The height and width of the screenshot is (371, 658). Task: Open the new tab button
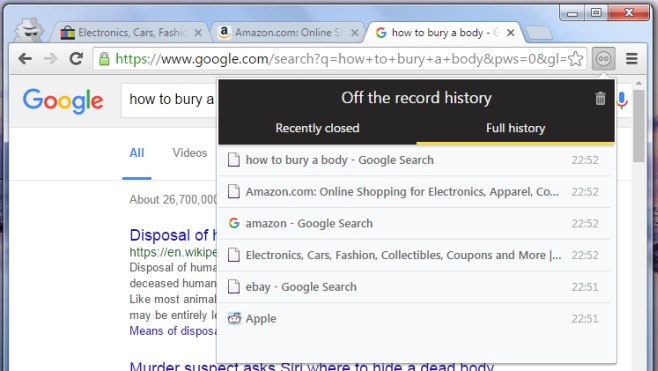(x=538, y=33)
